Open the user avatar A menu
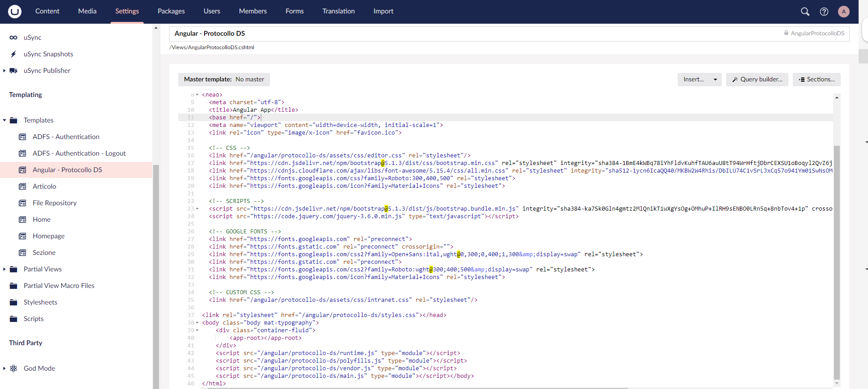This screenshot has height=389, width=868. 844,12
